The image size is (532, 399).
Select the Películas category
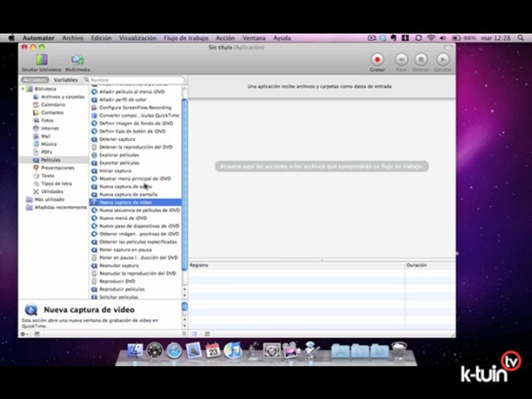point(50,160)
